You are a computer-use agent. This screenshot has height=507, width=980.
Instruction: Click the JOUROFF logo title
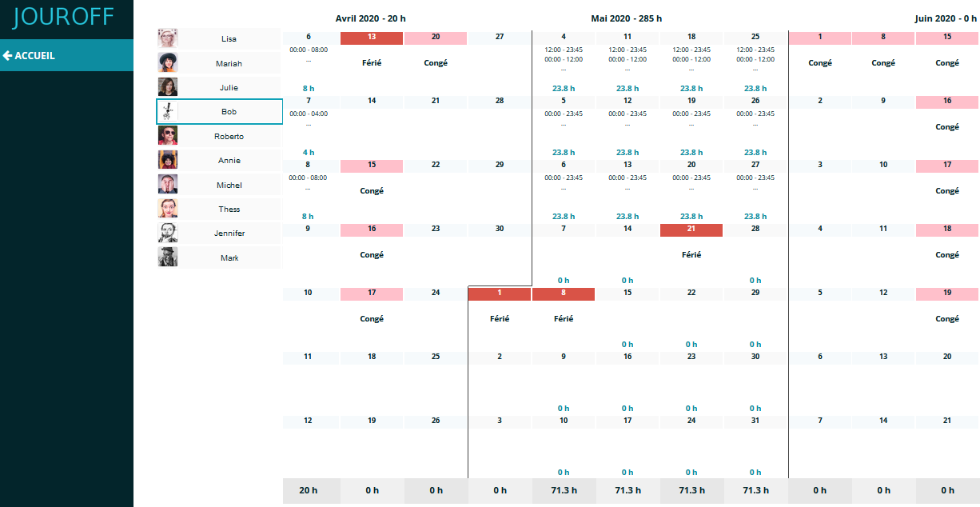click(x=63, y=17)
